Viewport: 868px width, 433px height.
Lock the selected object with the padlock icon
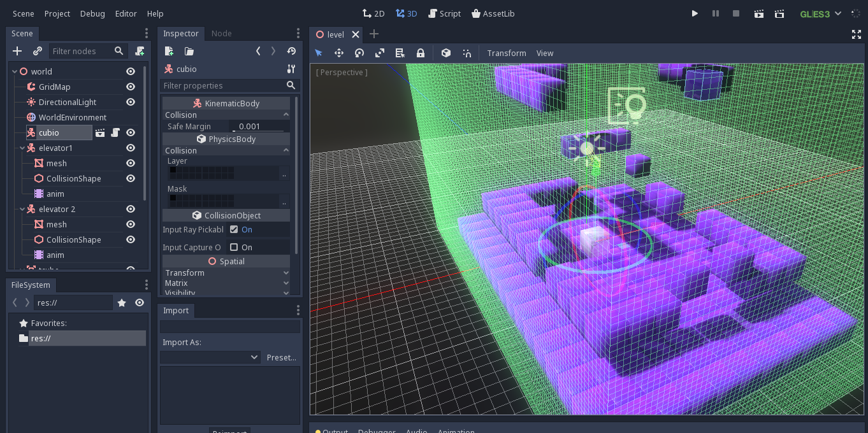tap(421, 53)
